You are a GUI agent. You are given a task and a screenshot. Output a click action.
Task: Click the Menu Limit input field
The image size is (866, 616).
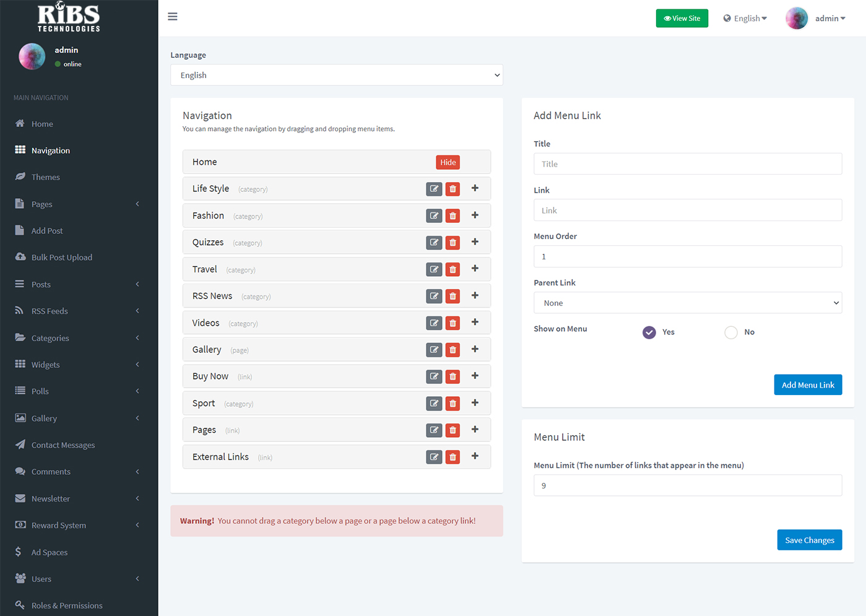(x=687, y=485)
